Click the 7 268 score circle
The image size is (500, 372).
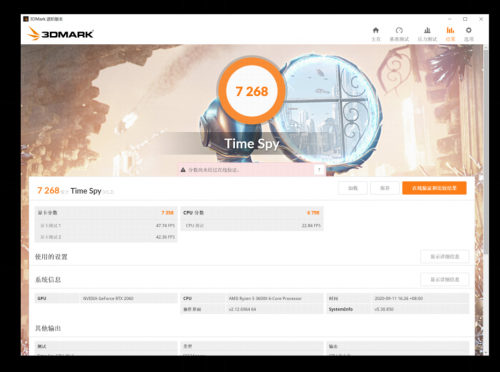[x=252, y=91]
